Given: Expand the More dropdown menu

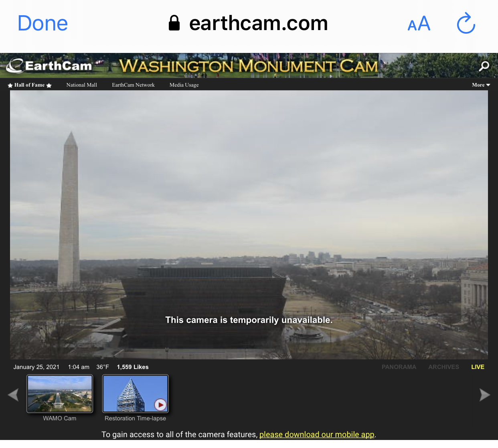Looking at the screenshot, I should pos(481,85).
